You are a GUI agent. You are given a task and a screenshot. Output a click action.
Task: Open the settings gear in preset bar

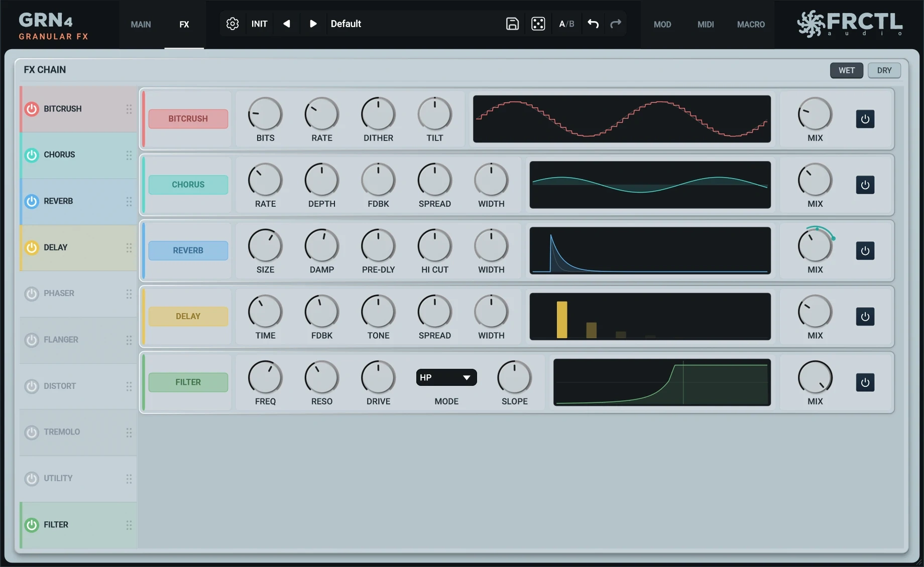(233, 24)
